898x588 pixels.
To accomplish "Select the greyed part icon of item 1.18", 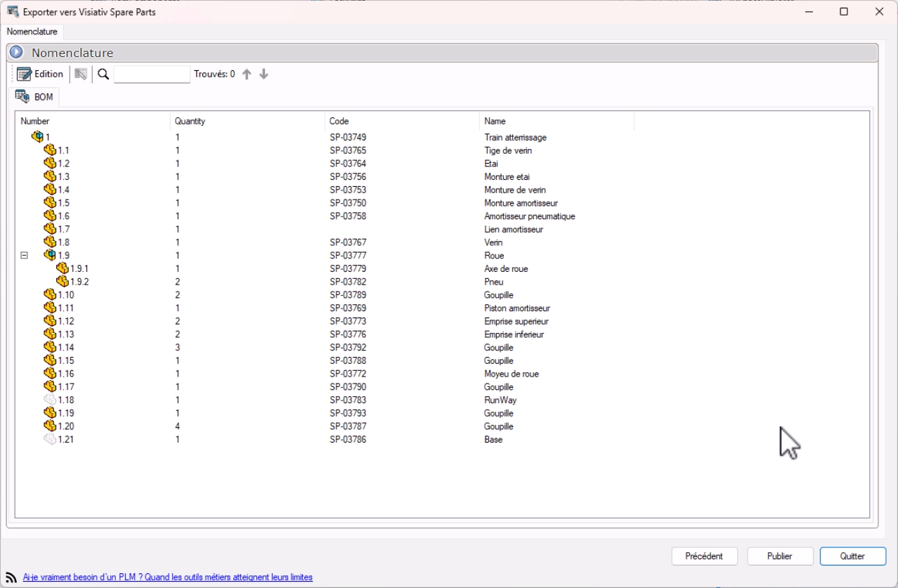I will [x=50, y=400].
